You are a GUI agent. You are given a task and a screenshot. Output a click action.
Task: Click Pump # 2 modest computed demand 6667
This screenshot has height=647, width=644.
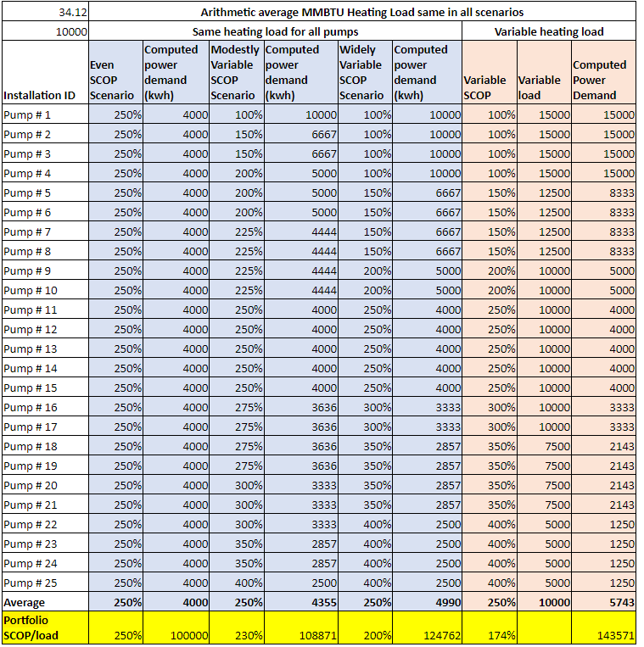(301, 134)
